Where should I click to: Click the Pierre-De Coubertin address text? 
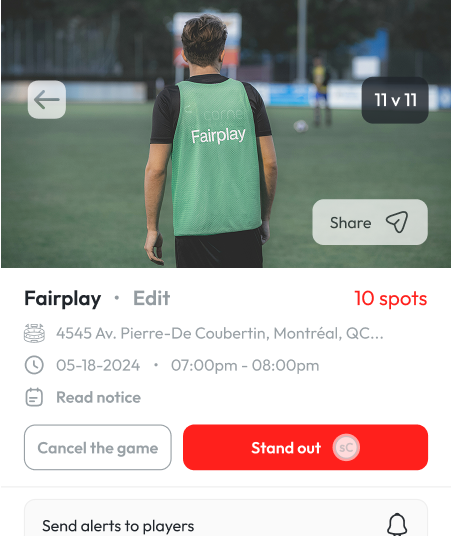pos(220,333)
